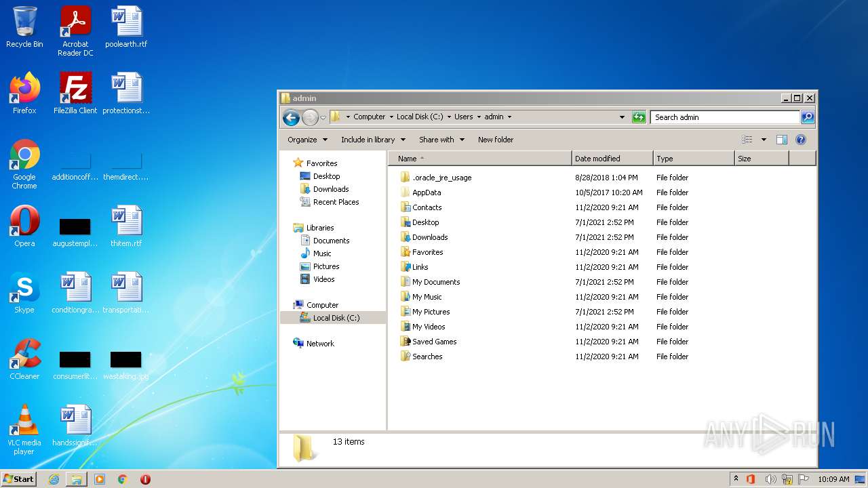This screenshot has width=868, height=488.
Task: Launch Google Chrome desktop shortcut
Action: (x=24, y=164)
